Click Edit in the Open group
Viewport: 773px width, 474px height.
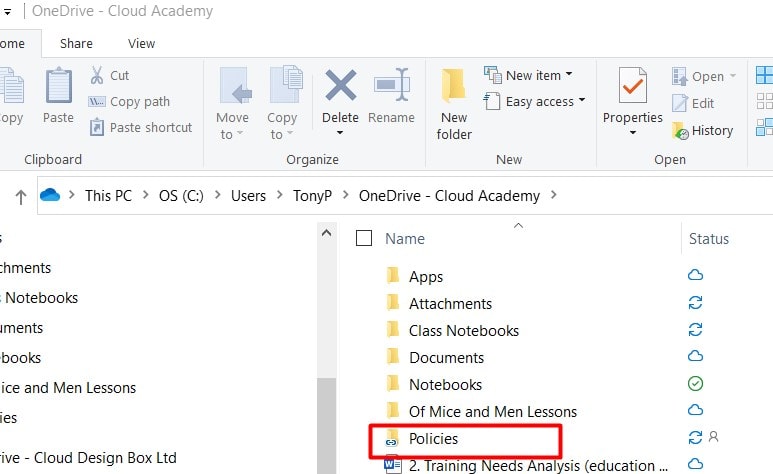(693, 103)
